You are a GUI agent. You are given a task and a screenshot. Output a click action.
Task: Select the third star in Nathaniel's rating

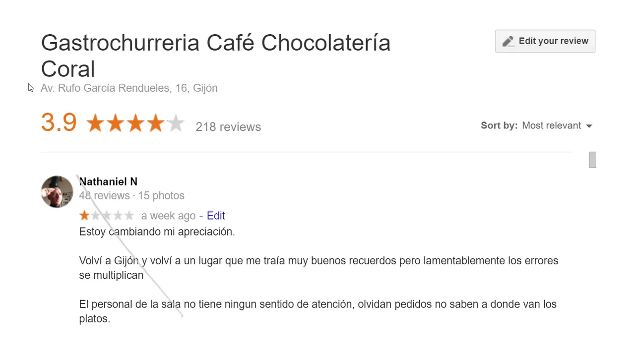tap(107, 215)
